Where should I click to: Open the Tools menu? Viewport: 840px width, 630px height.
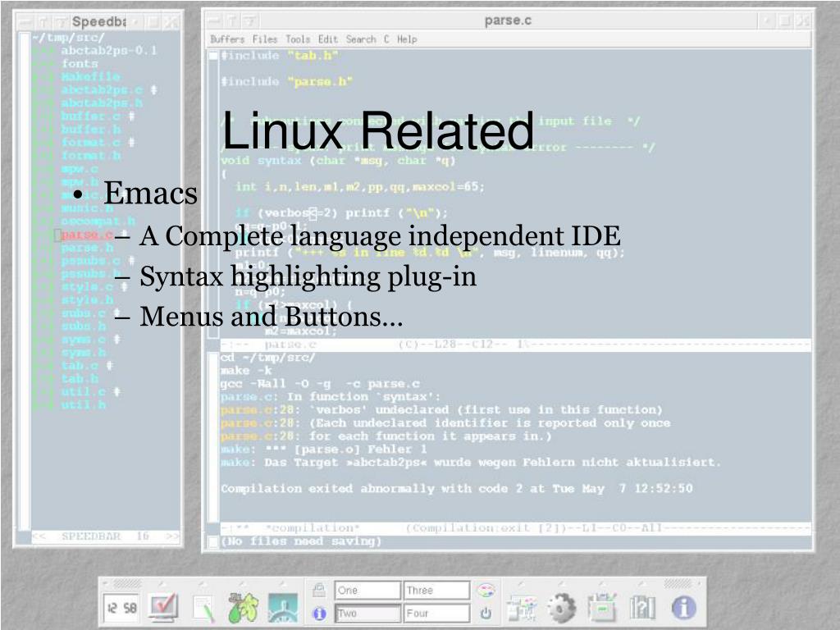pyautogui.click(x=298, y=39)
